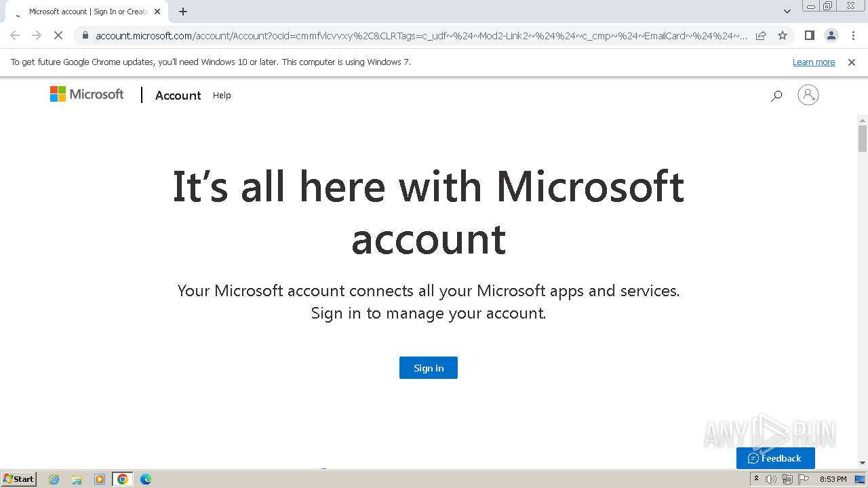View site information lock icon
868x488 pixels.
[85, 35]
